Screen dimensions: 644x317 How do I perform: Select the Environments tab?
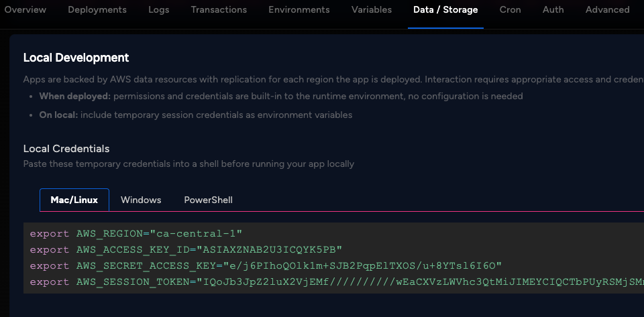[x=299, y=10]
